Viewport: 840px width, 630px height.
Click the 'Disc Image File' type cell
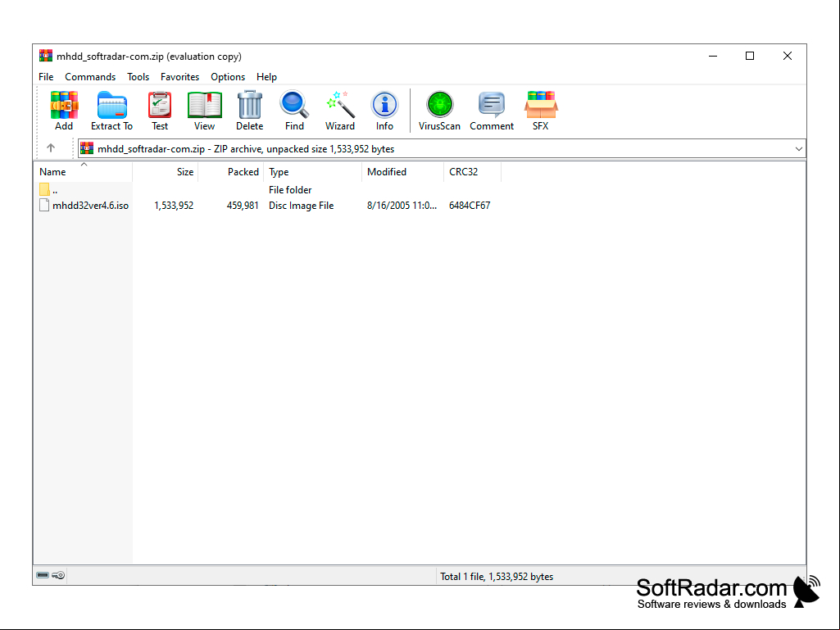tap(301, 205)
